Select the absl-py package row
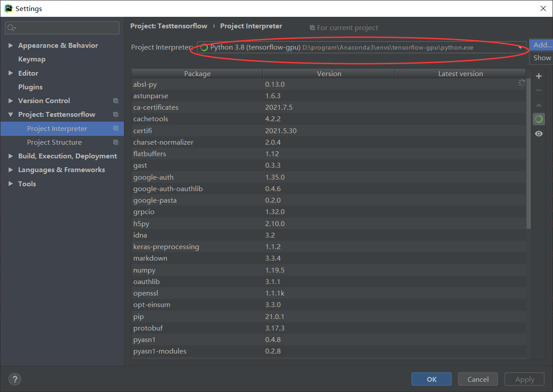 point(329,85)
